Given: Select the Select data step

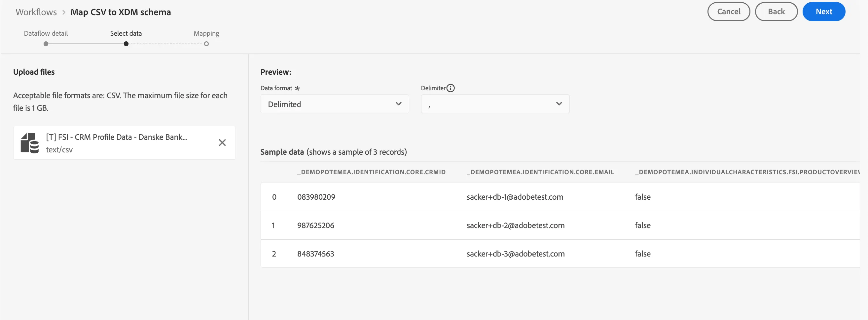Looking at the screenshot, I should point(126,33).
